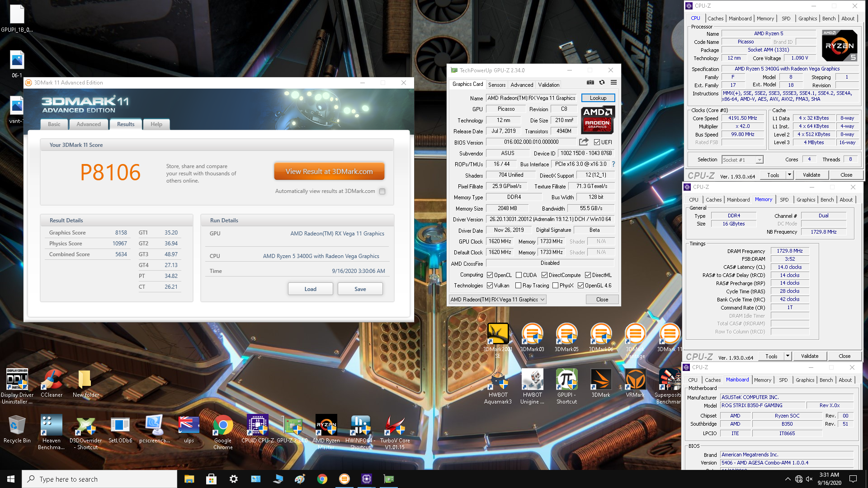This screenshot has height=488, width=868.
Task: Click View Result at 3DMark.com button
Action: tap(329, 171)
